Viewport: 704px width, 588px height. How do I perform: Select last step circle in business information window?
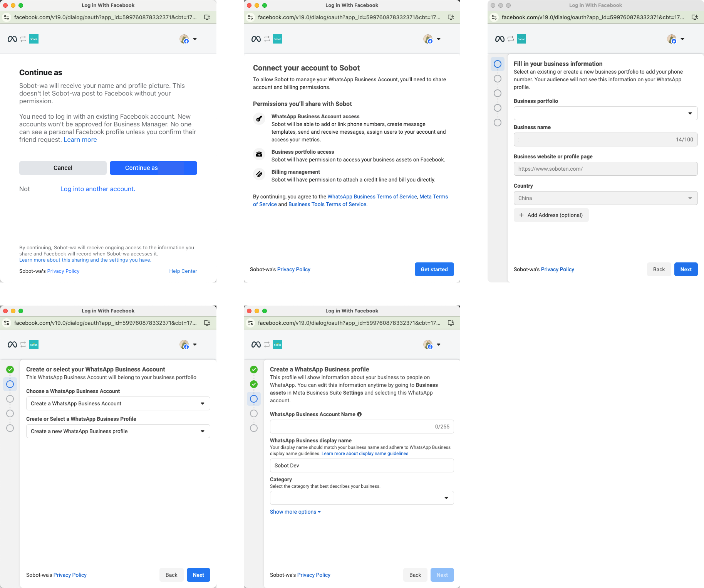[x=498, y=123]
